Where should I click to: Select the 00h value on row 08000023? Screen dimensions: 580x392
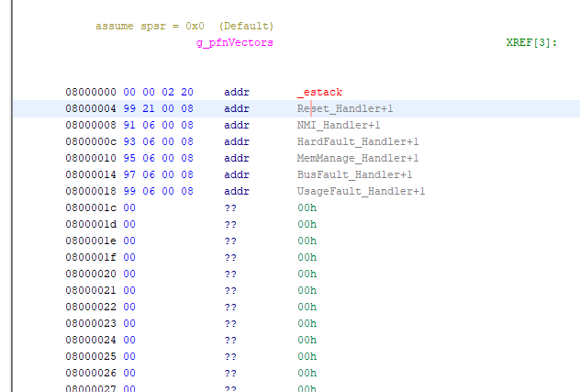click(x=307, y=324)
